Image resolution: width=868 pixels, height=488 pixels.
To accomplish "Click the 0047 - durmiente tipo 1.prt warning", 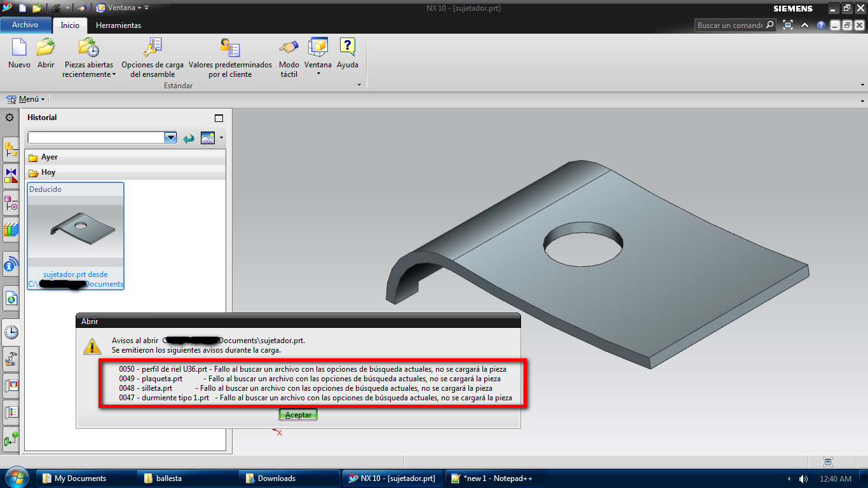I will tap(315, 398).
